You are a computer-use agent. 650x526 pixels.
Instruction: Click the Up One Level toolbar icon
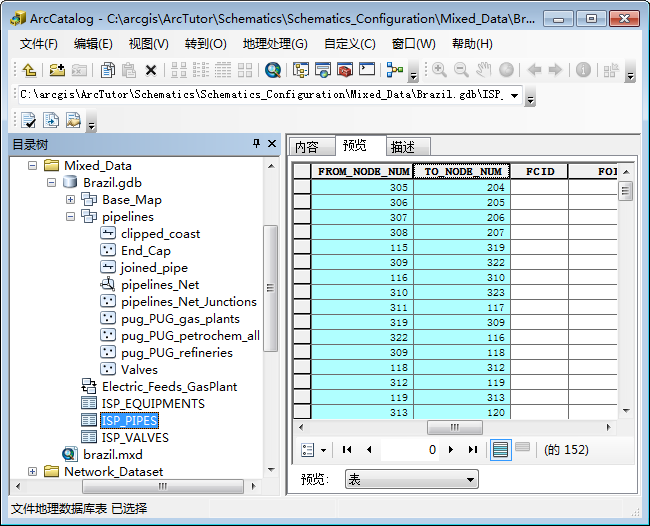coord(29,70)
